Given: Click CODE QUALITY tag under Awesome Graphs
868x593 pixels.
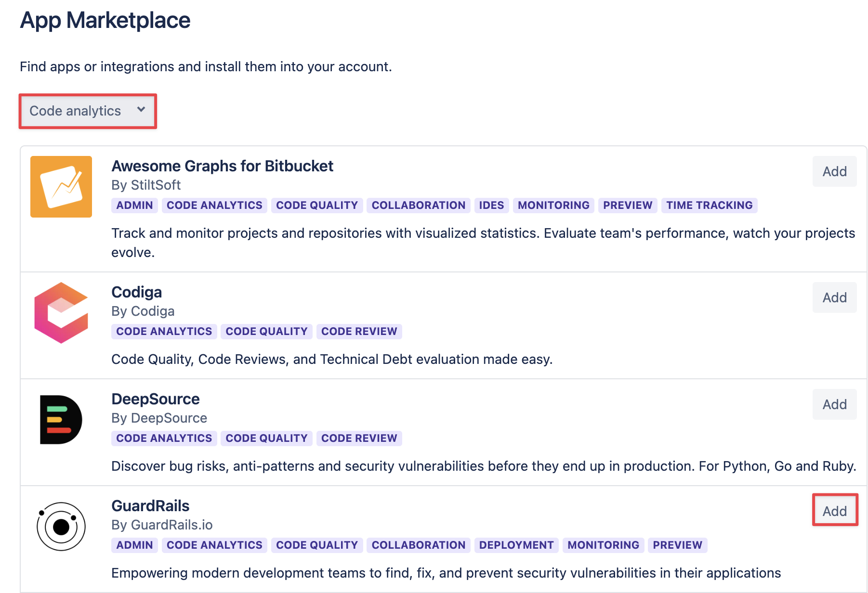Looking at the screenshot, I should 317,206.
